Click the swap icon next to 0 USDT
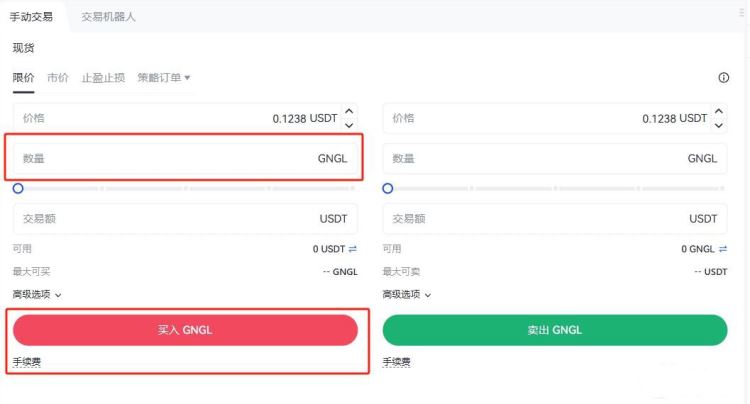 point(352,249)
